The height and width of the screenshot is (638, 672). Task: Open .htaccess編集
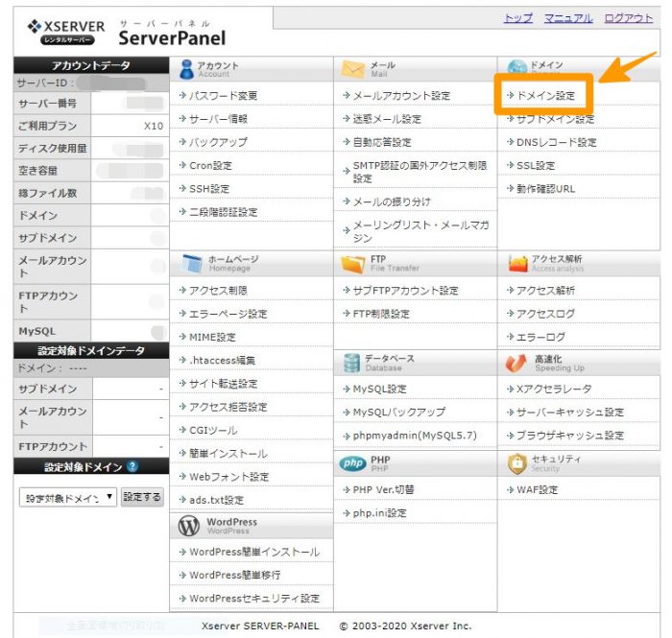(x=222, y=361)
